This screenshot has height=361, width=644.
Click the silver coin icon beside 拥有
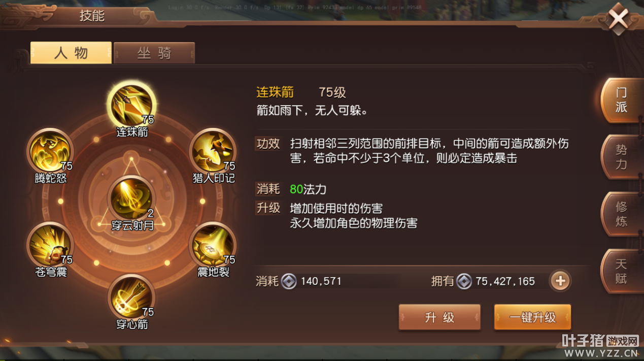[464, 281]
